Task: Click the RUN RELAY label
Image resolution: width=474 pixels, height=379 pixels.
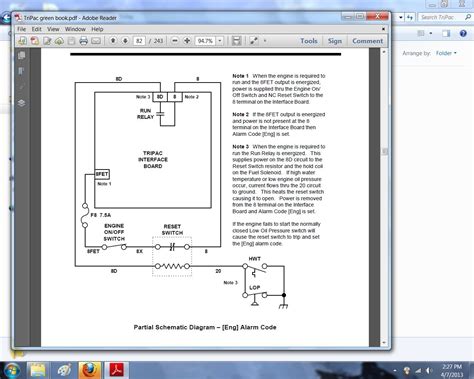Action: pos(145,114)
